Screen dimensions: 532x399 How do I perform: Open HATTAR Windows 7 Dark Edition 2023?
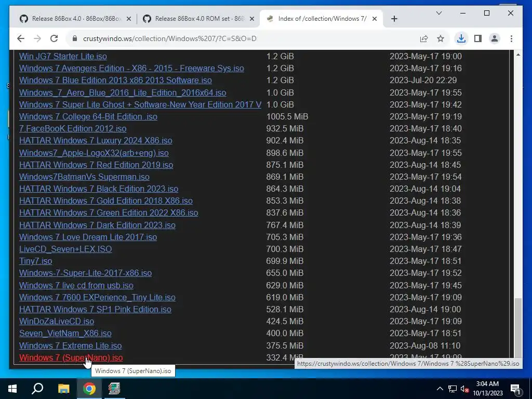pos(97,225)
